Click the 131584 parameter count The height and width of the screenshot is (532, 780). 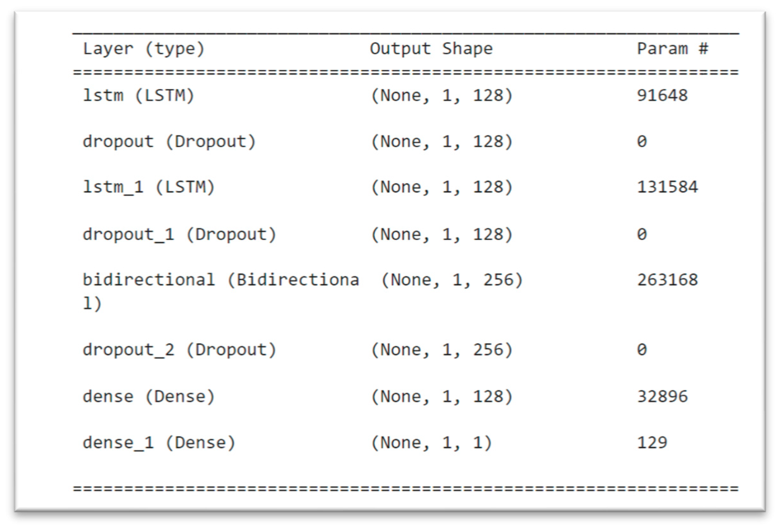coord(667,187)
